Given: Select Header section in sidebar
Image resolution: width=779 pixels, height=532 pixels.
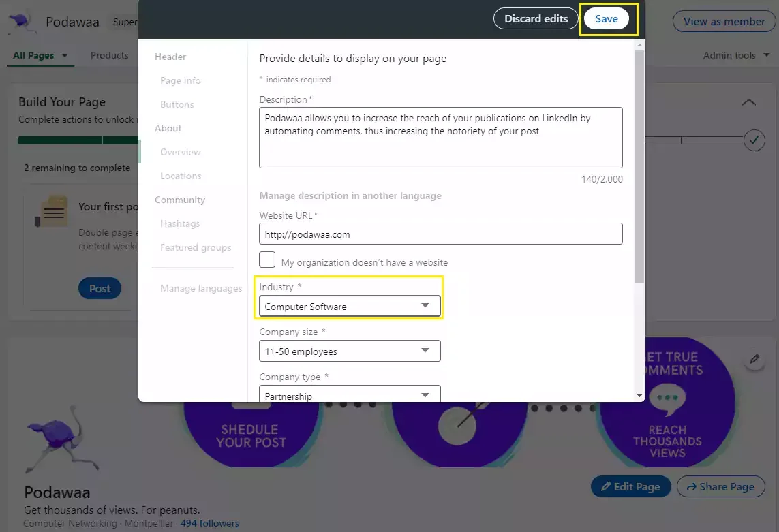Looking at the screenshot, I should coord(170,57).
